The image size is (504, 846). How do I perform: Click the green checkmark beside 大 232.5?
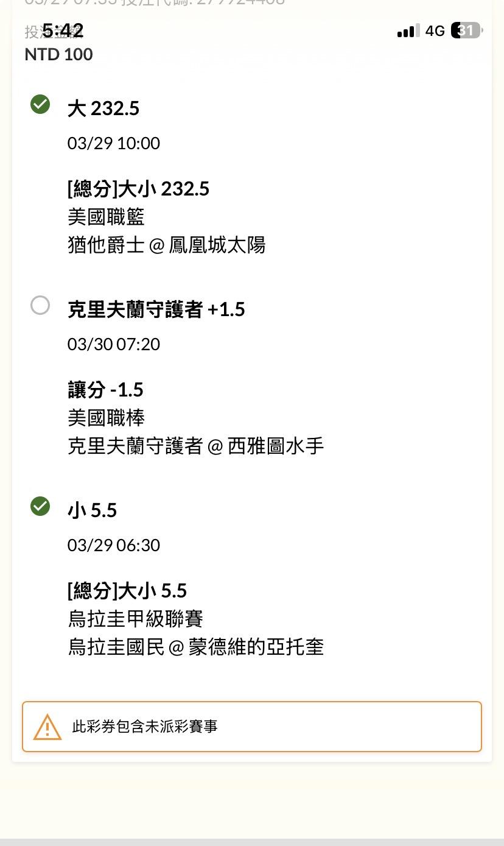40,105
